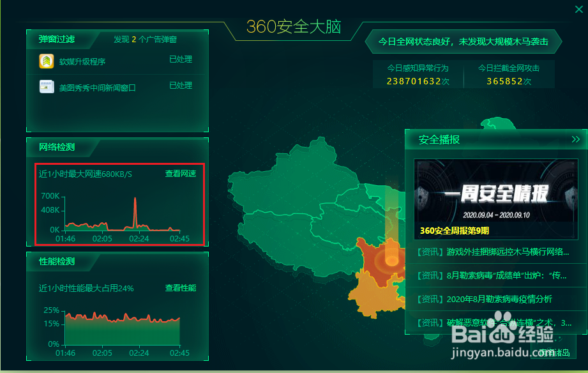Click the 美图秀秀中间新闻窗口 news icon
588x373 pixels.
pyautogui.click(x=45, y=85)
